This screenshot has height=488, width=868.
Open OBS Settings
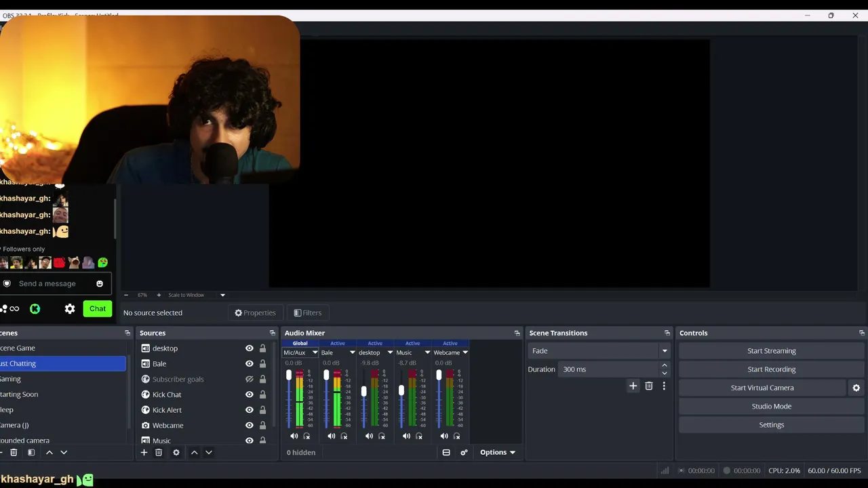[772, 425]
